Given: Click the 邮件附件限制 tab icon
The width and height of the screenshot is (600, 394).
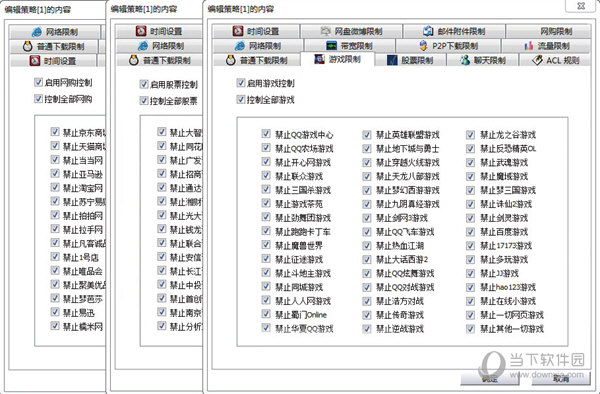Looking at the screenshot, I should tap(428, 31).
